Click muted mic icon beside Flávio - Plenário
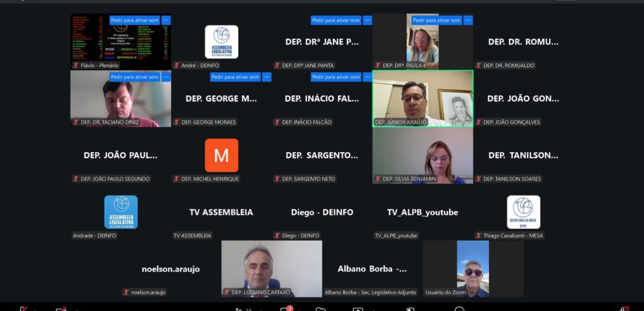The image size is (644, 311). click(x=76, y=66)
